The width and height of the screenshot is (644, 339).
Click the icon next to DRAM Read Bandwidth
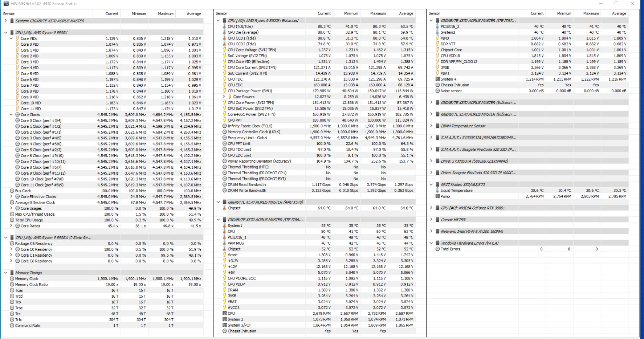coord(224,184)
